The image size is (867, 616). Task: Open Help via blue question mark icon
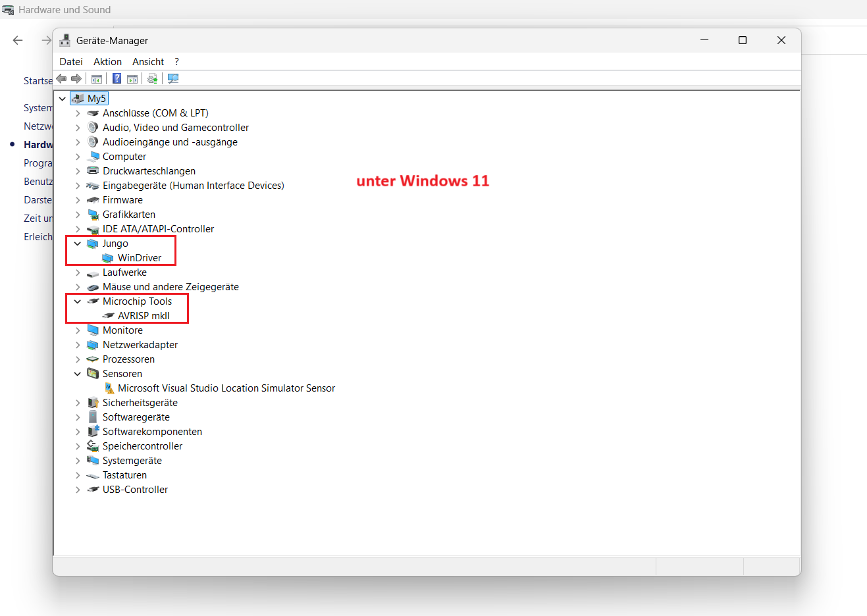(x=117, y=78)
